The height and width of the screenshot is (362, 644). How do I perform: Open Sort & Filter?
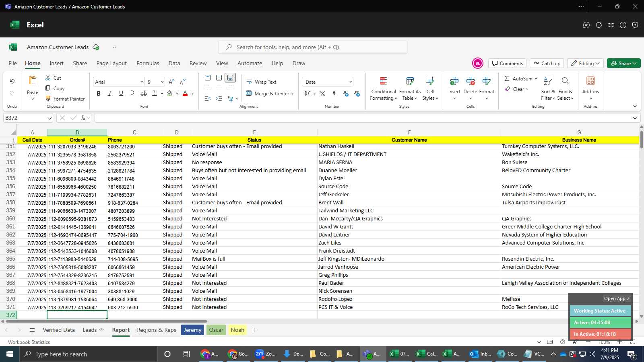pos(548,89)
